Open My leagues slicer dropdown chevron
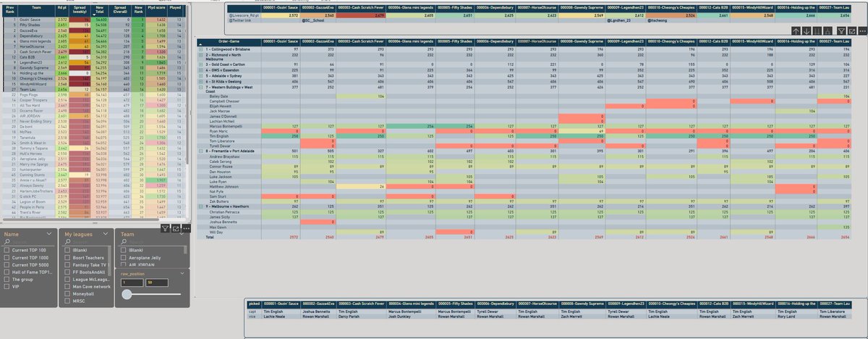This screenshot has width=868, height=339. coord(106,233)
